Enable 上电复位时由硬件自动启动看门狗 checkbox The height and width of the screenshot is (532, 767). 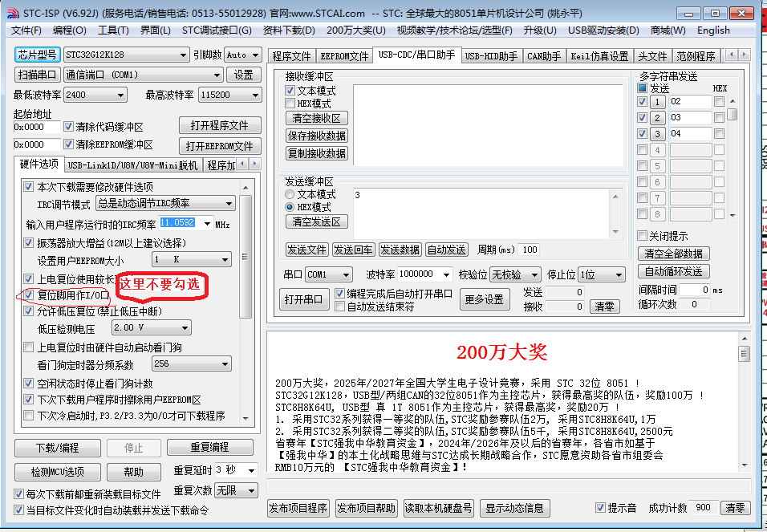28,347
